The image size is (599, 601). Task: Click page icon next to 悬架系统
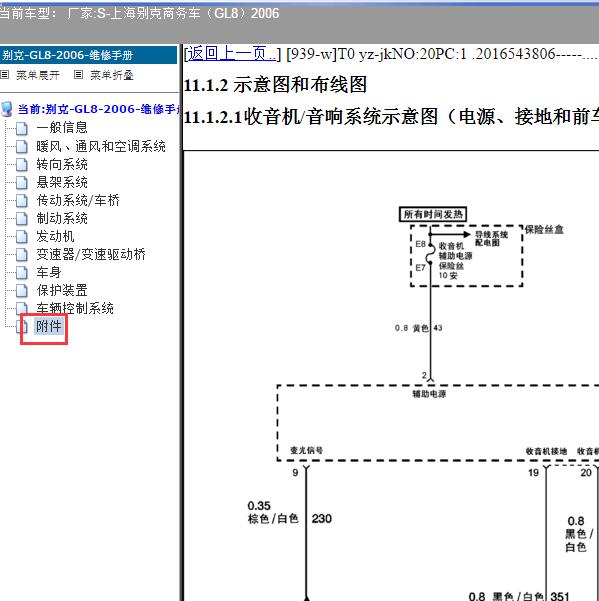click(x=22, y=182)
